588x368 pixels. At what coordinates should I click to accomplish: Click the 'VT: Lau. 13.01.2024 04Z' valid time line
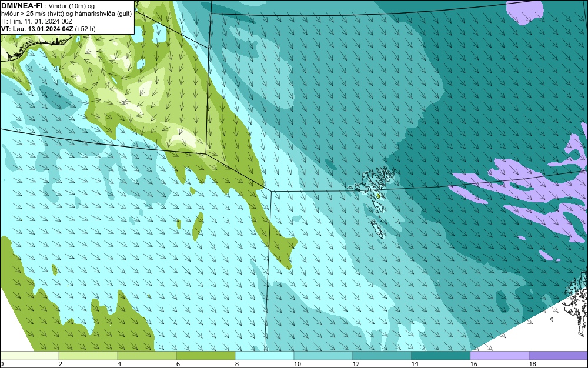tap(38, 29)
